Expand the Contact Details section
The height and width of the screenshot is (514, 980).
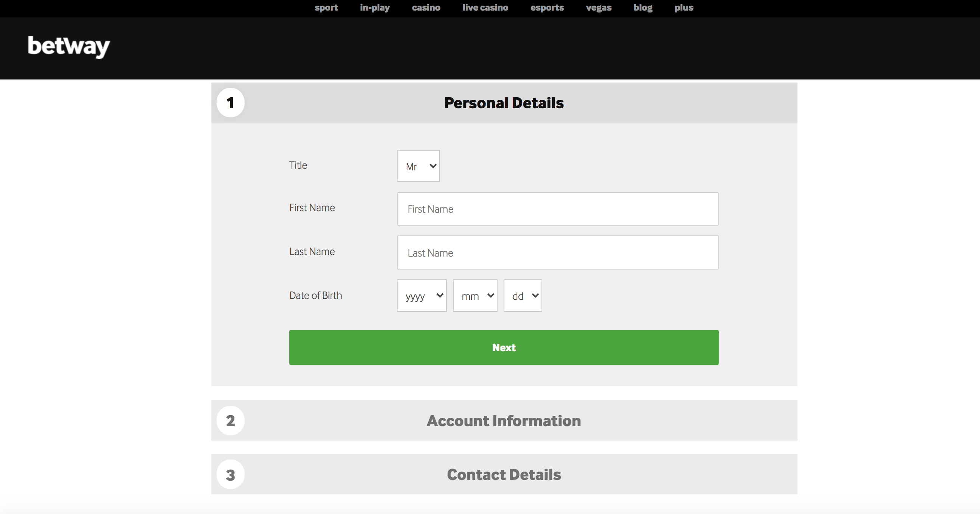pyautogui.click(x=504, y=474)
